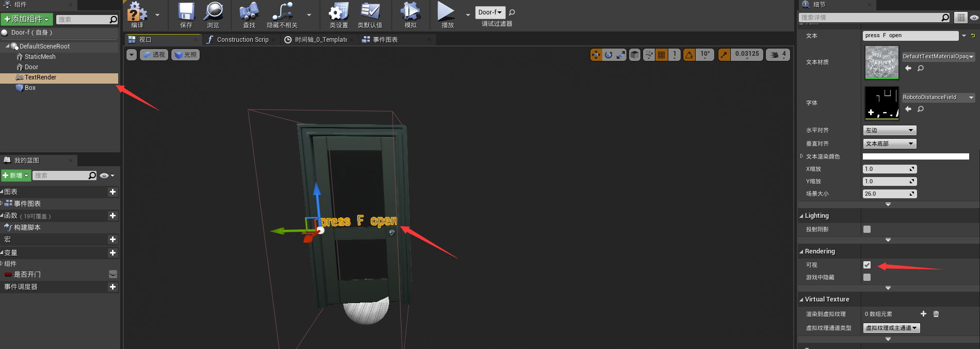Image resolution: width=980 pixels, height=349 pixels.
Task: Start 播放 (Play) in editor
Action: click(x=447, y=15)
